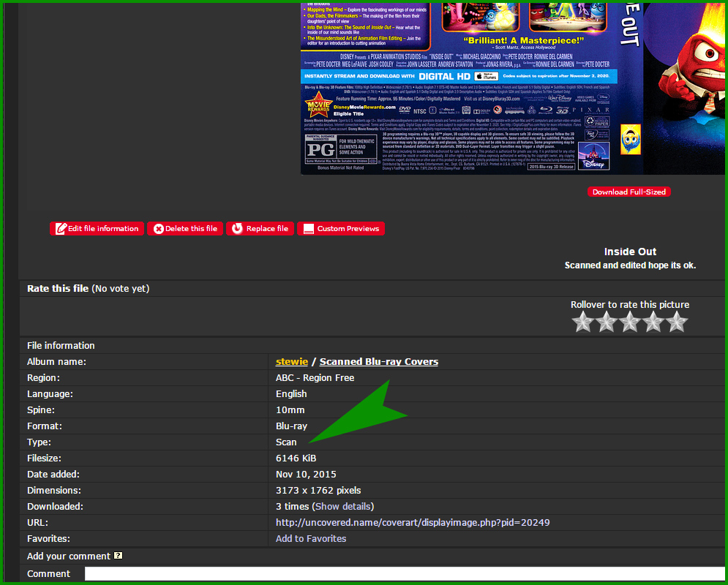Open the uncovered.name displayimage URL link
This screenshot has height=585, width=728.
tap(413, 523)
